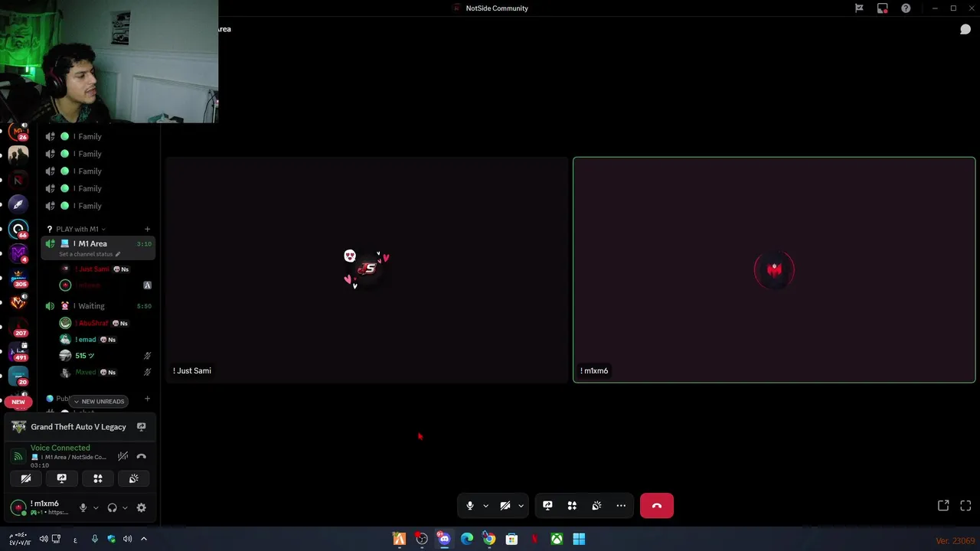This screenshot has width=980, height=551.
Task: Start an activity from sidebar voice panel
Action: 98,479
